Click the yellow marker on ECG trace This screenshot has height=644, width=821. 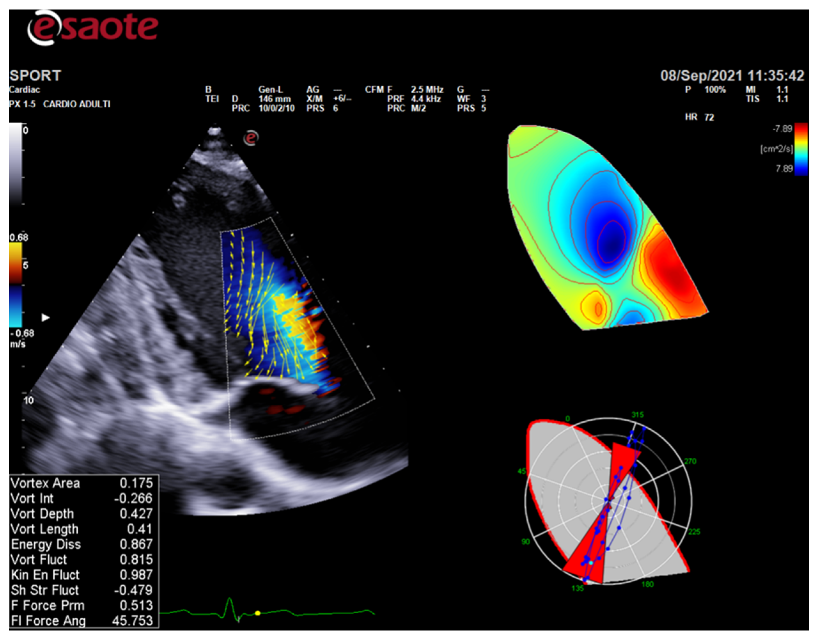click(258, 613)
